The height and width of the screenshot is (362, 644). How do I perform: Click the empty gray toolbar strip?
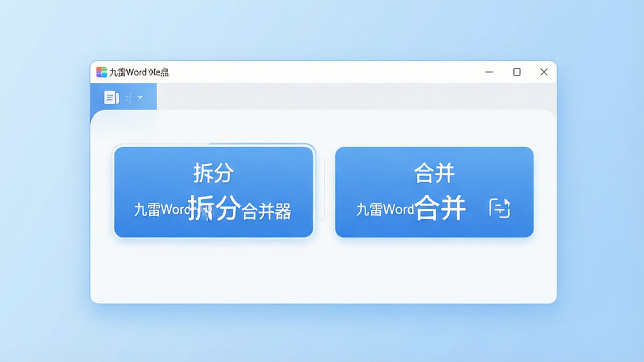(x=357, y=96)
